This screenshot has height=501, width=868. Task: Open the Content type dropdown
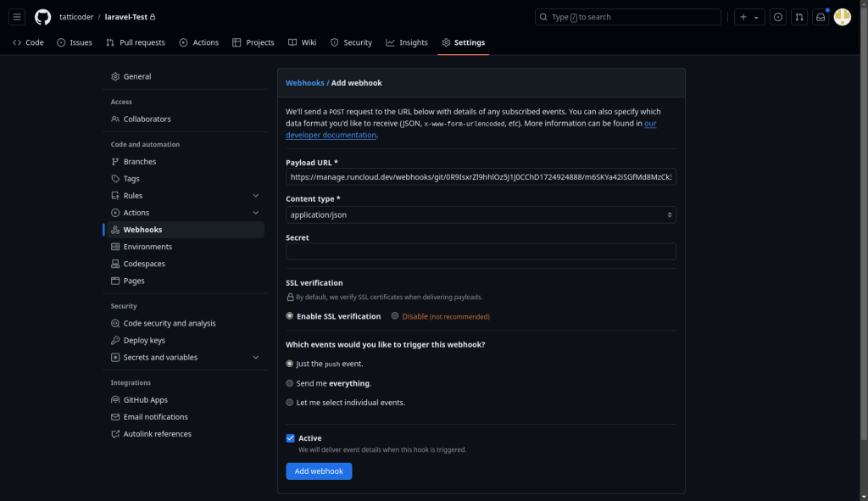481,215
